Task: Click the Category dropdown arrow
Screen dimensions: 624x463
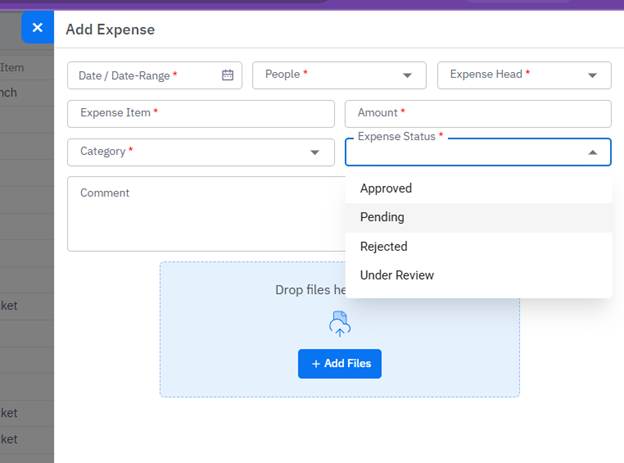Action: tap(315, 152)
